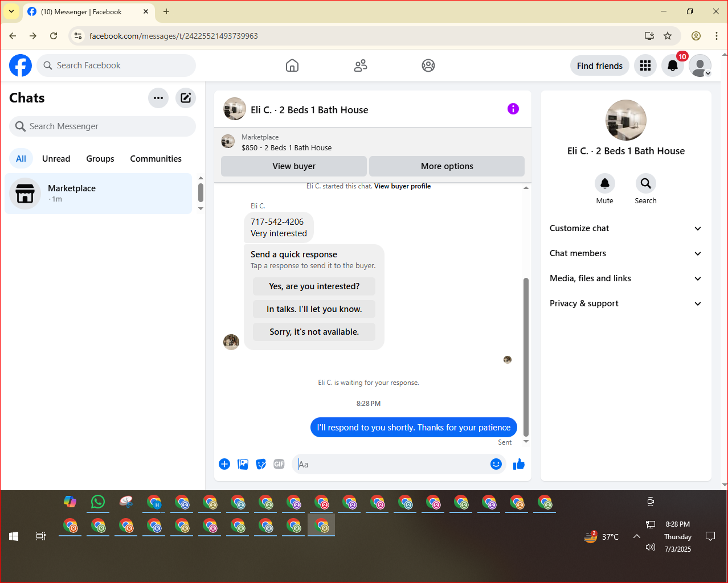
Task: Open the Groups icon in top navigation
Action: pos(428,65)
